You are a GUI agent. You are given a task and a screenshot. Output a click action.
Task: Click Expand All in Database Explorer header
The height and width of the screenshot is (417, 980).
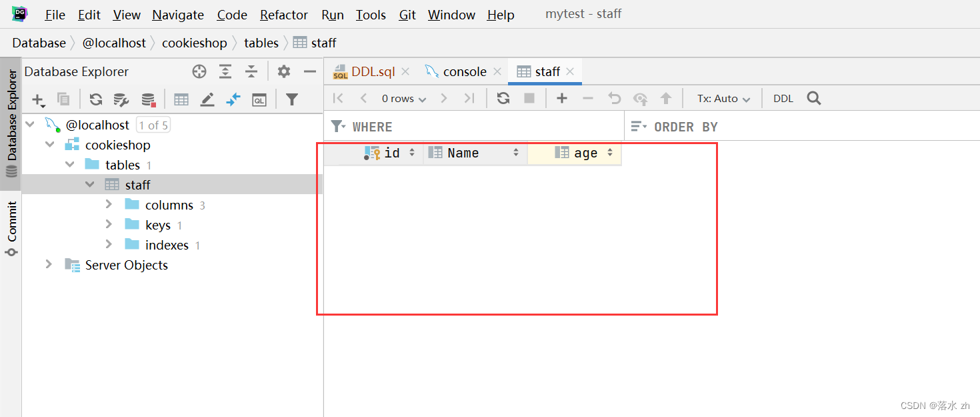point(225,71)
